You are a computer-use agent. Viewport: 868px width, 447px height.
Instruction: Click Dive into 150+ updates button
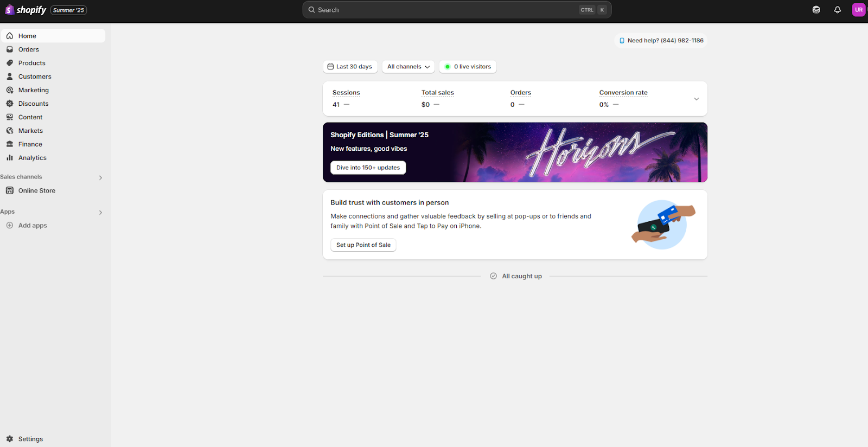[x=368, y=168]
